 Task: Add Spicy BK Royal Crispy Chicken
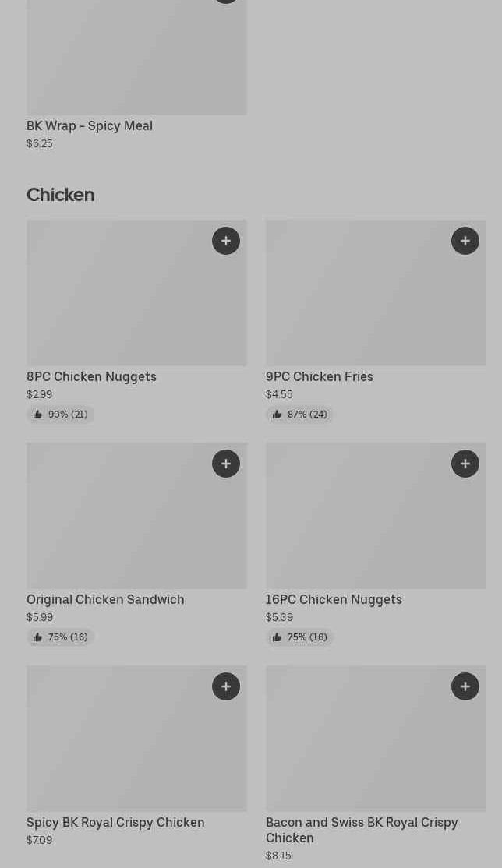click(x=226, y=686)
